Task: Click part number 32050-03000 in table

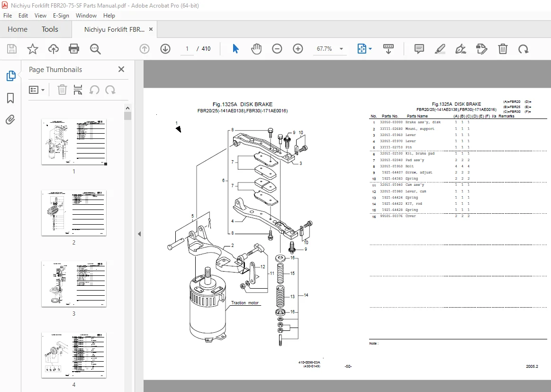Action: pos(391,122)
